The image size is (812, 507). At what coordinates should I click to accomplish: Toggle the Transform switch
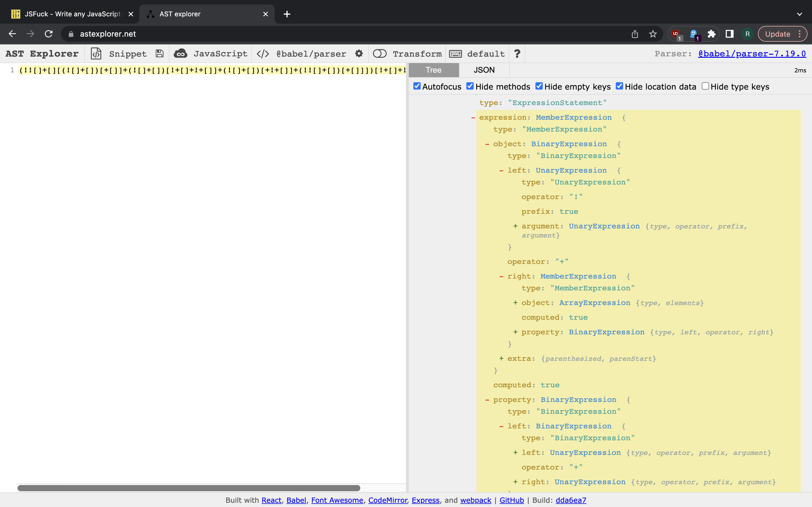point(380,54)
